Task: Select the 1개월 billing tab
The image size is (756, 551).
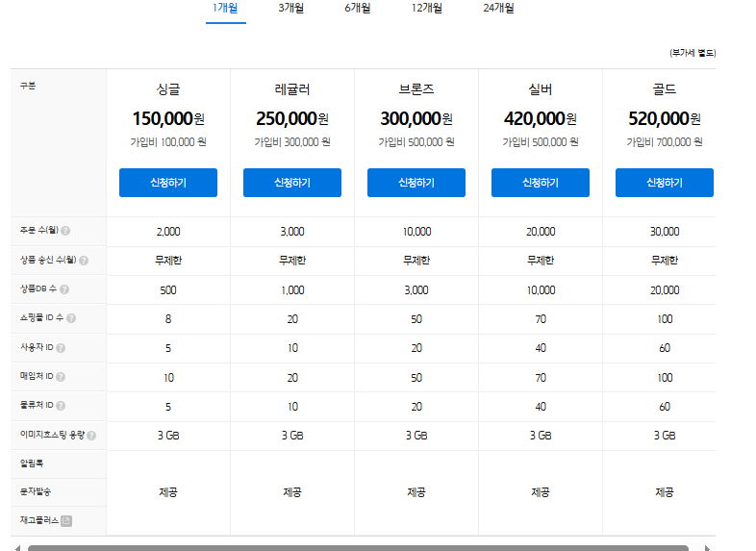Action: [226, 9]
